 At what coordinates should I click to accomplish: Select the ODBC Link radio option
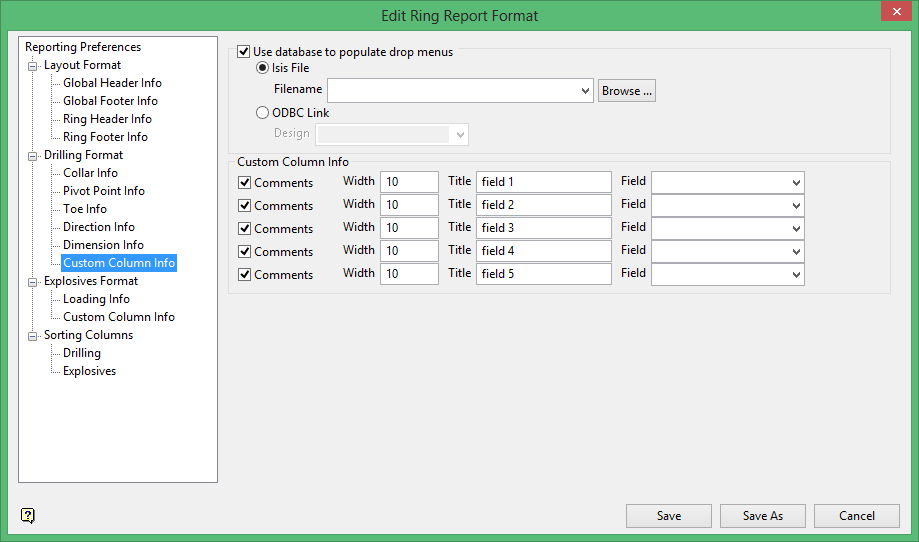tap(263, 113)
